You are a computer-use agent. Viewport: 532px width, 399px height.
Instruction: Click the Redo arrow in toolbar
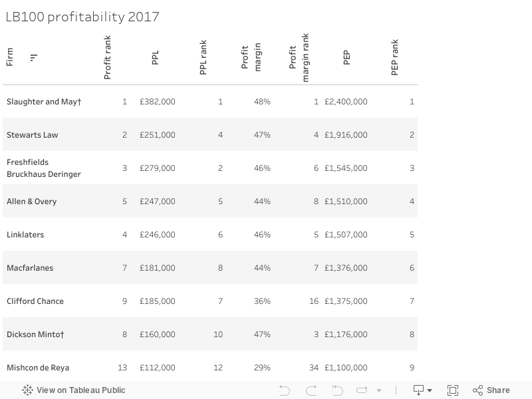[311, 390]
